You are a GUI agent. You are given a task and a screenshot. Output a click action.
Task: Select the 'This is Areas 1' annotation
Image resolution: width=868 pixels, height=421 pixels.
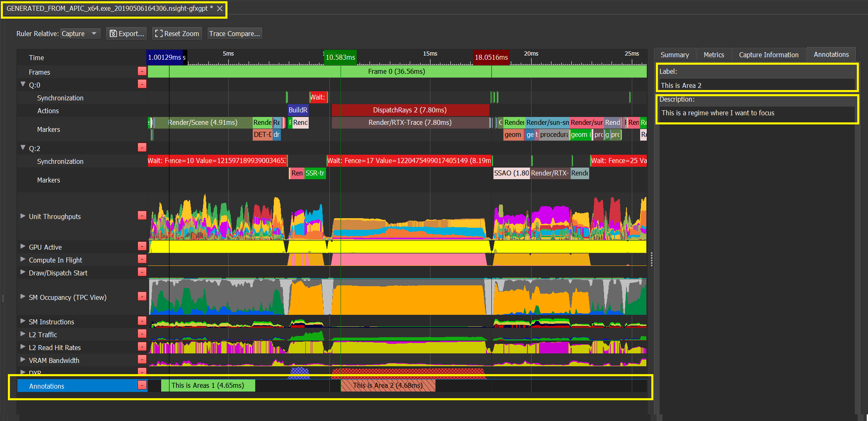208,386
